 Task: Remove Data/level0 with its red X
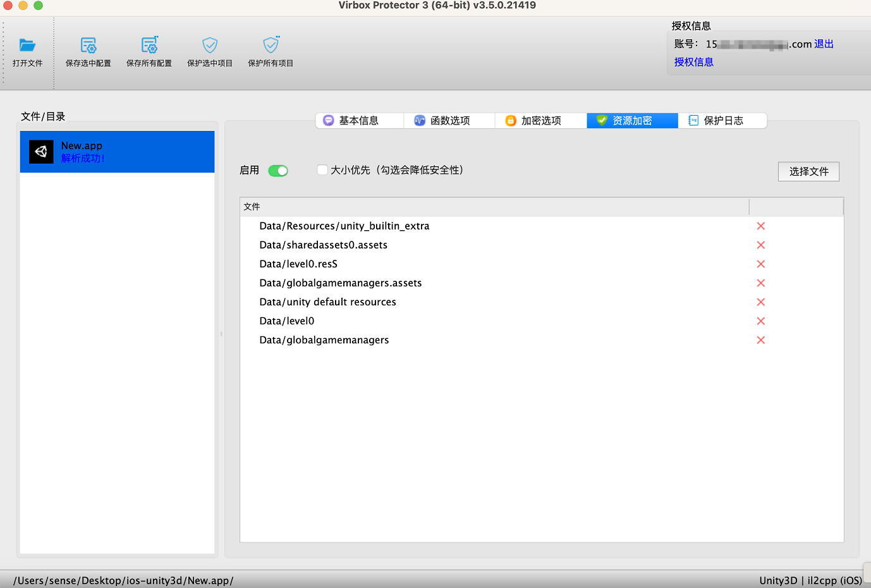761,321
